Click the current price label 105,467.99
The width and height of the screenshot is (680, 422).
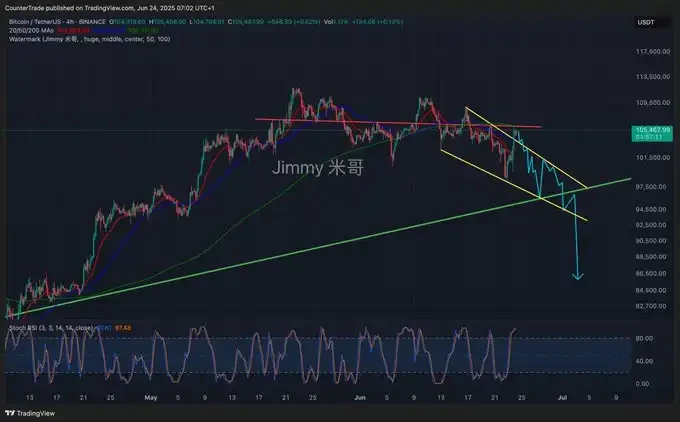click(653, 130)
